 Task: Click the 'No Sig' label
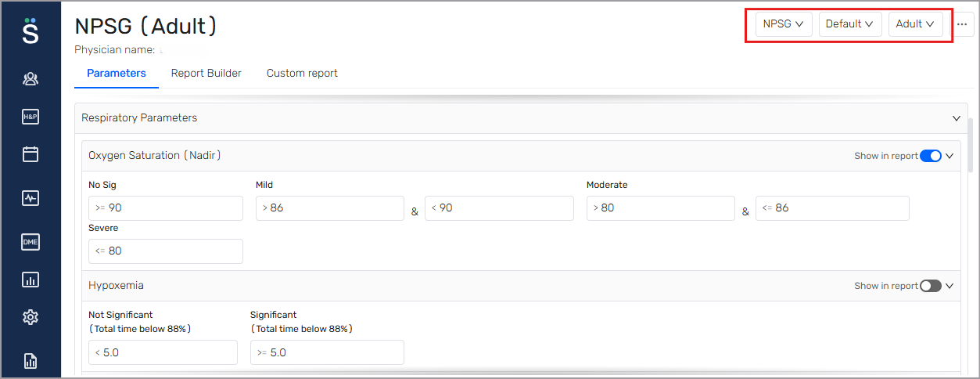click(102, 186)
